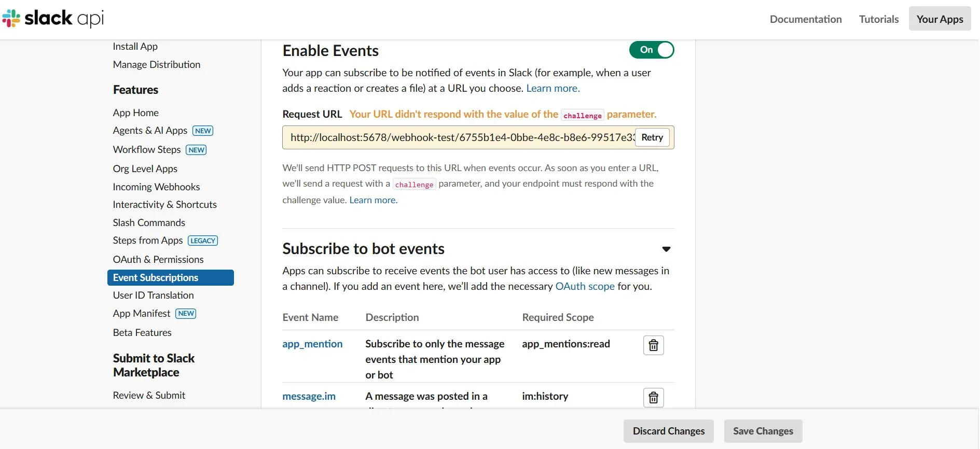Open the app_mention event link
Screen dimensions: 980x449
coord(312,344)
